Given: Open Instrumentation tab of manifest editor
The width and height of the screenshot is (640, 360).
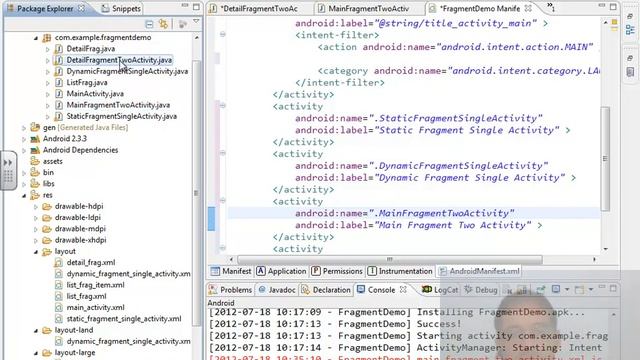Looking at the screenshot, I should click(400, 271).
